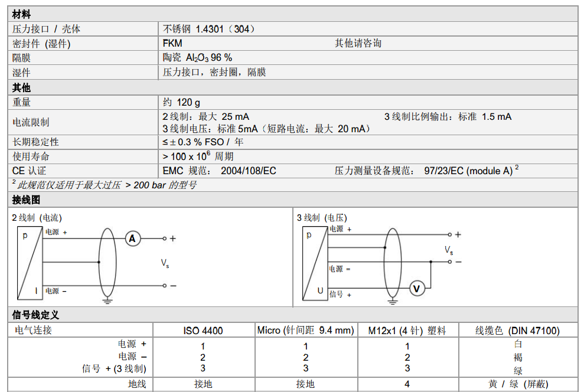Click the 2 线制 (电流) diagram title
The height and width of the screenshot is (392, 584).
(37, 218)
